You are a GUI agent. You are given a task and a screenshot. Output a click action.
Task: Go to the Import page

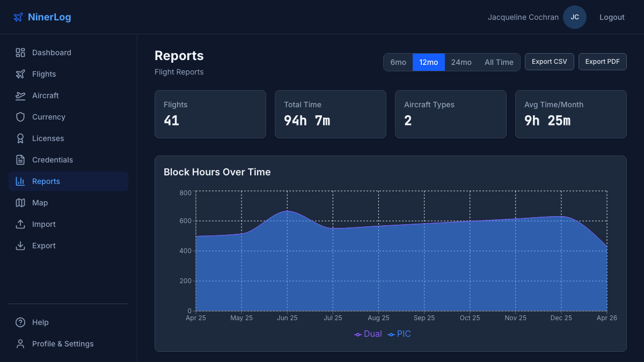(x=68, y=224)
